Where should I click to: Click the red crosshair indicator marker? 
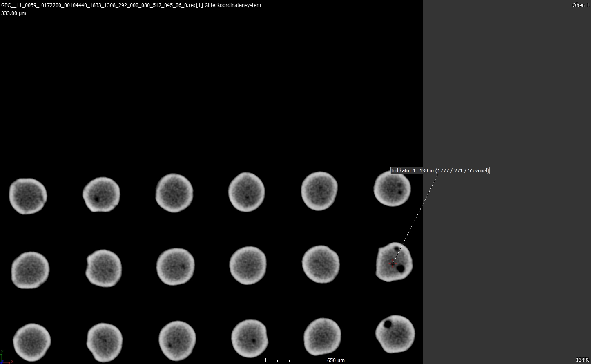point(393,263)
